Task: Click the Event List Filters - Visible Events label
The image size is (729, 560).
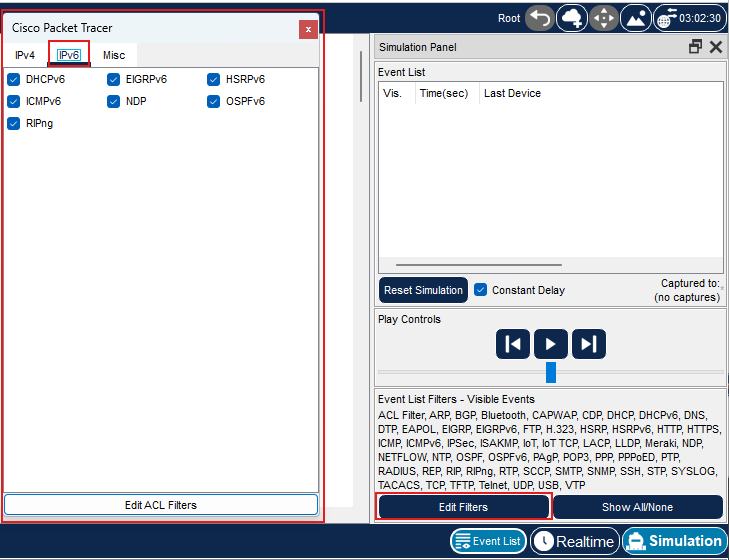Action: pos(456,399)
